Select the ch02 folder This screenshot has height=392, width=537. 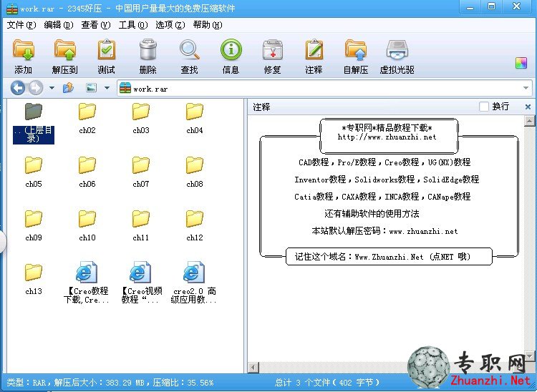pyautogui.click(x=87, y=118)
